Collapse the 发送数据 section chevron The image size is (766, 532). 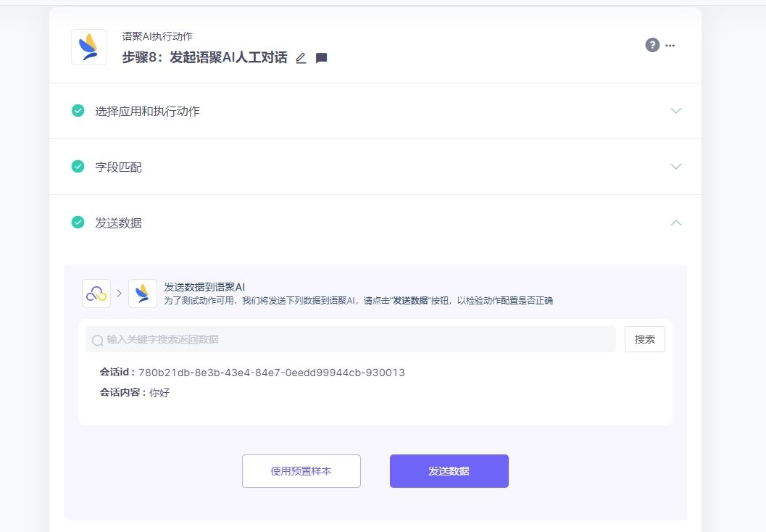coord(675,223)
